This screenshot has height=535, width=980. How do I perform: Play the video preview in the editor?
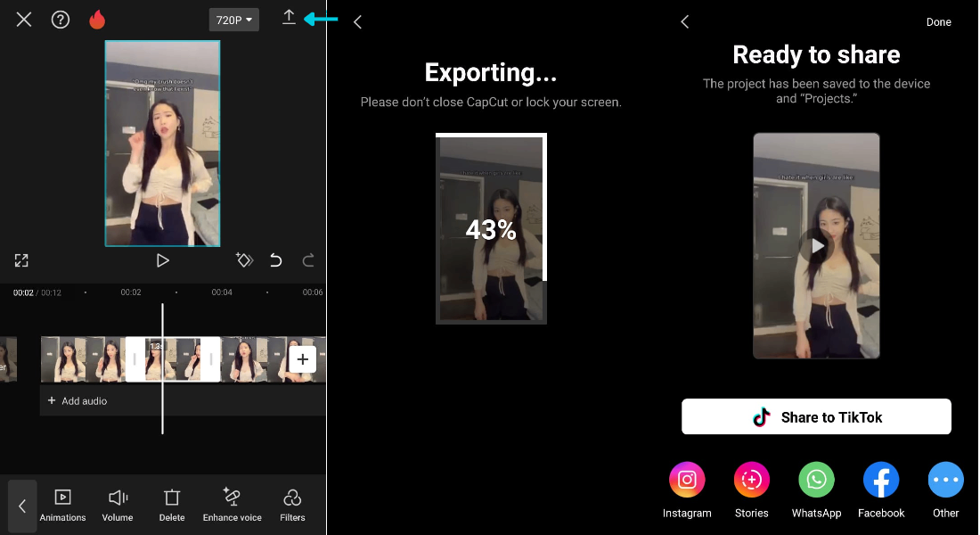coord(162,260)
